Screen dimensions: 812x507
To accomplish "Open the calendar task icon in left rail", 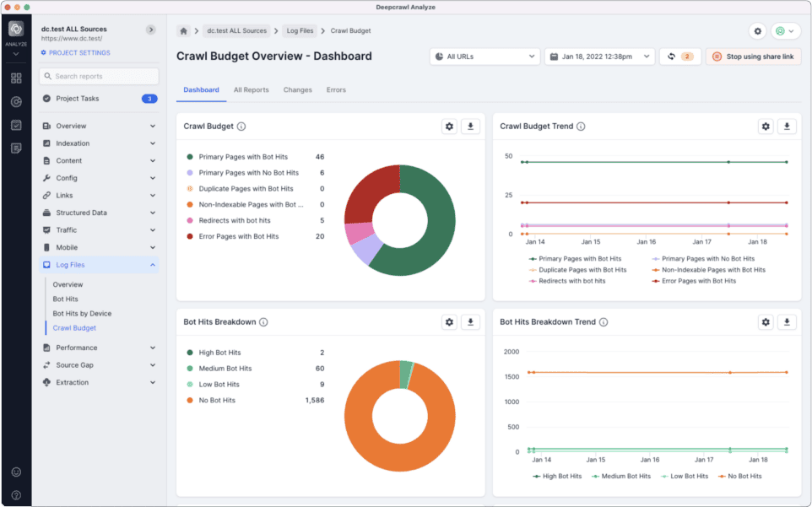I will [x=16, y=125].
